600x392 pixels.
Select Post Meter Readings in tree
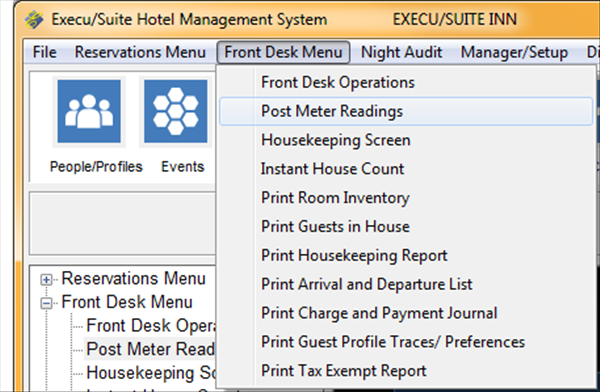(151, 349)
